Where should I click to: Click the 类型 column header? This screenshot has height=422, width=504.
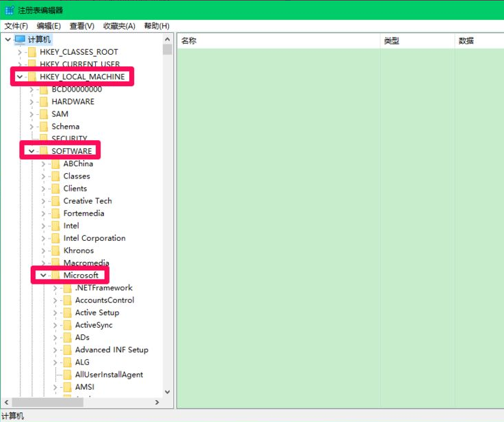tap(392, 41)
